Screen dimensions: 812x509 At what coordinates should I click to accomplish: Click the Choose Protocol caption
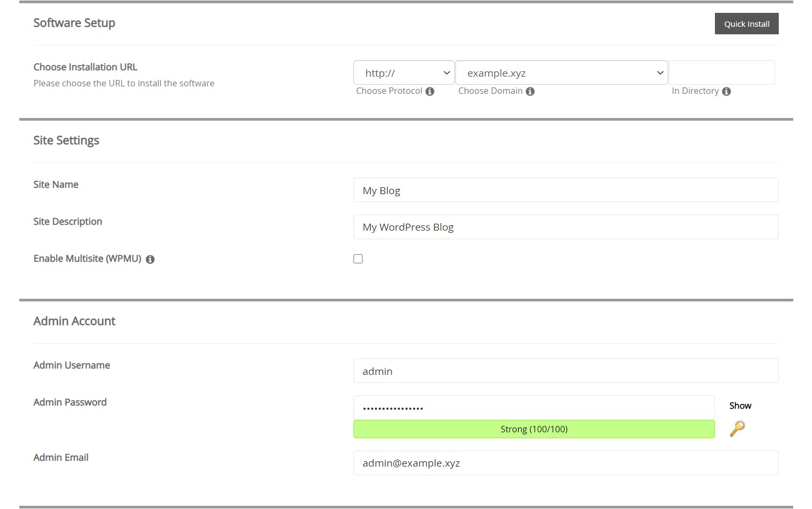[389, 91]
